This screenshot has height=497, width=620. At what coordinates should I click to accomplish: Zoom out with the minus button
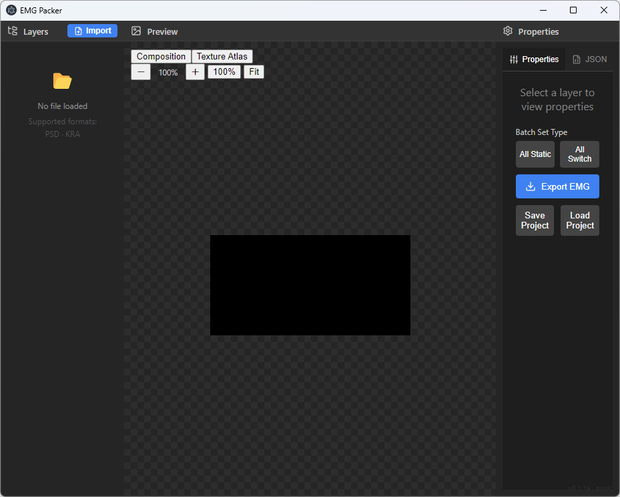click(x=141, y=72)
